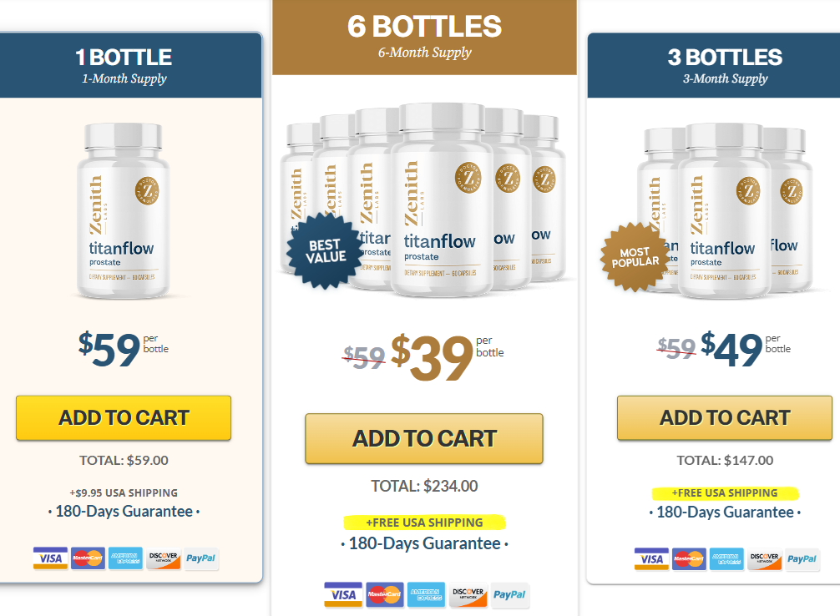Select PayPal icon under 3 Bottles offer
Screen dimensions: 840x616
tap(802, 559)
